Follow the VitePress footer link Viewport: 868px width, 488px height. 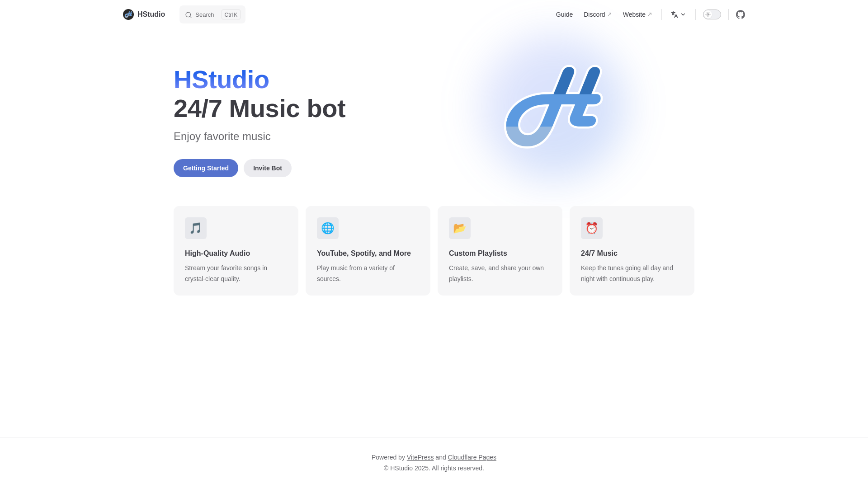click(x=420, y=457)
